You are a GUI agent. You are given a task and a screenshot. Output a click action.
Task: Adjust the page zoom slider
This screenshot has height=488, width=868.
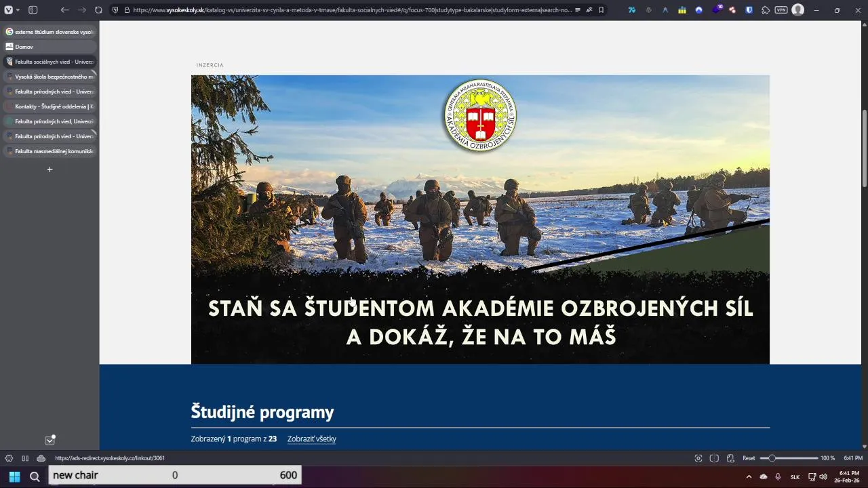tap(789, 458)
